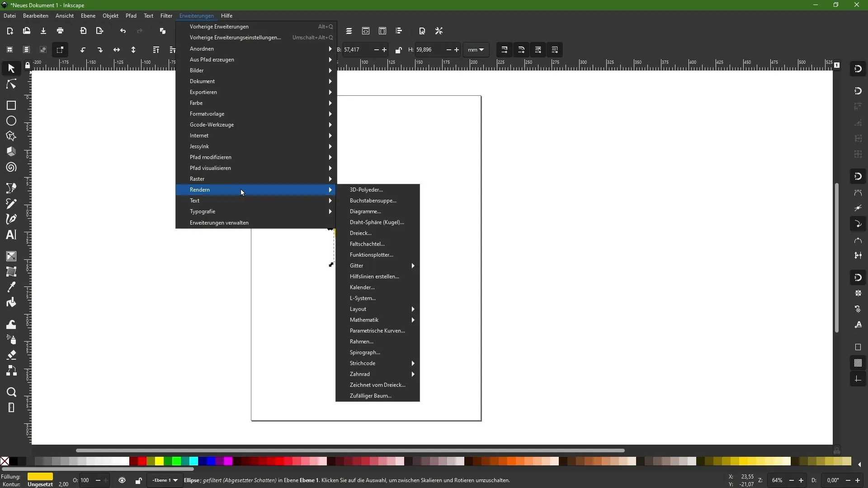This screenshot has width=868, height=488.
Task: Select the Zoom tool
Action: click(x=11, y=392)
